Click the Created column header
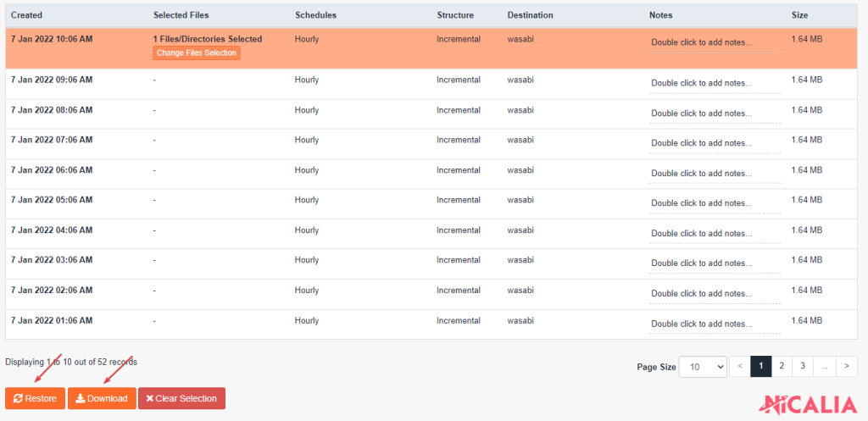Screen dimensions: 868x421 tap(26, 15)
